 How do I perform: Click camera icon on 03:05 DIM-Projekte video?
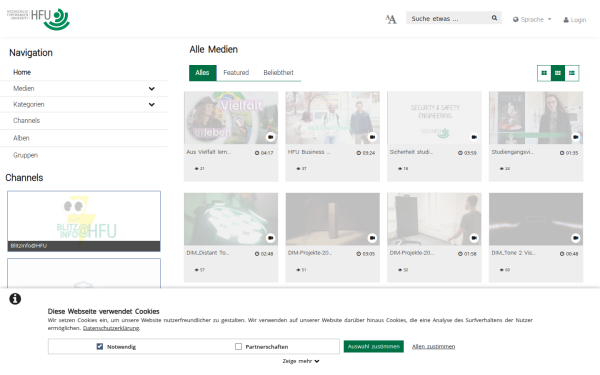pos(372,238)
